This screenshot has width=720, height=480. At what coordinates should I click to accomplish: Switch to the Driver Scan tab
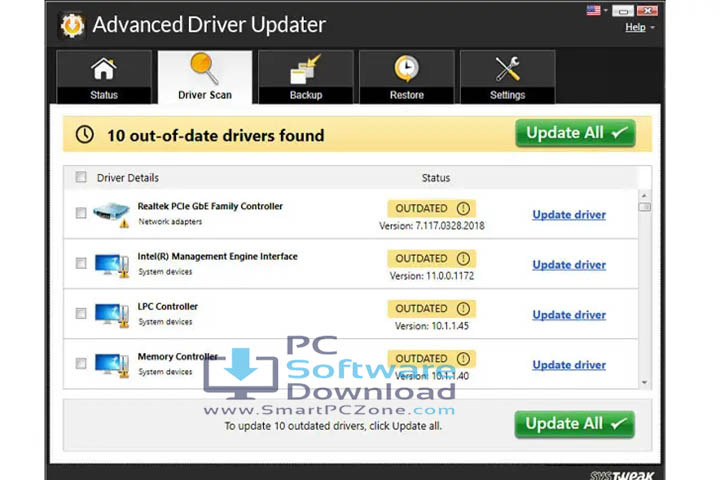coord(205,77)
